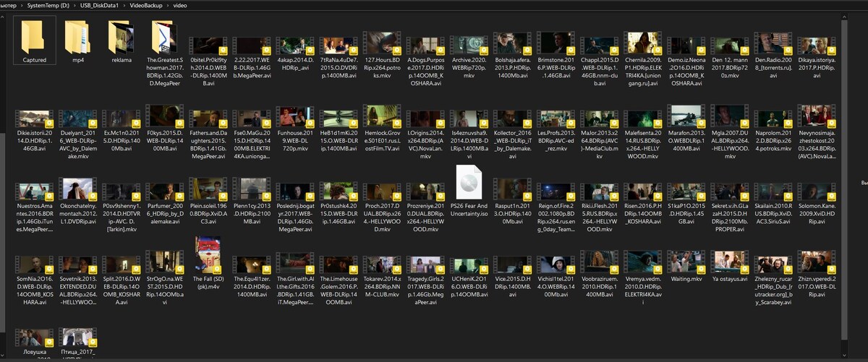The height and width of the screenshot is (362, 868).
Task: Select Den.Radio.2008 video file
Action: pos(772,43)
